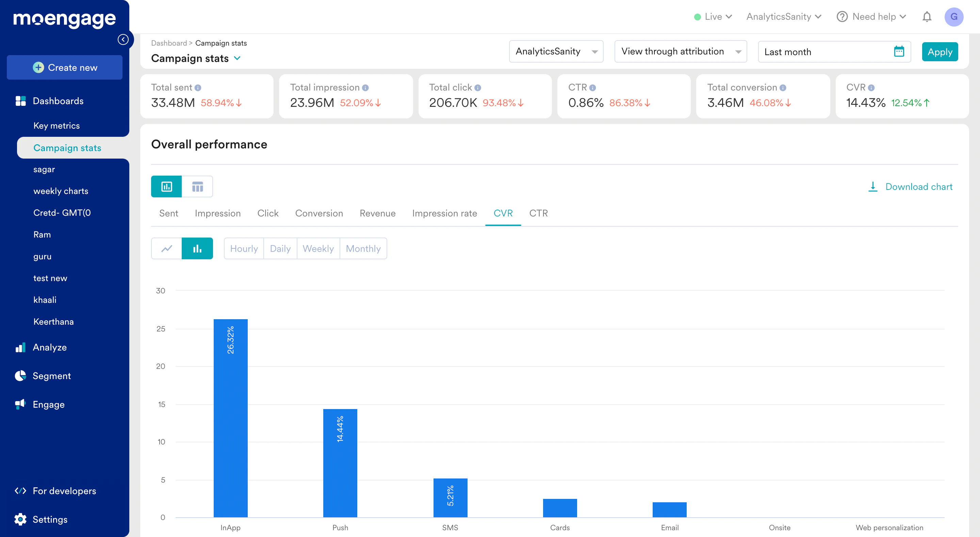The height and width of the screenshot is (537, 980).
Task: Open the calendar date picker icon
Action: pos(899,51)
